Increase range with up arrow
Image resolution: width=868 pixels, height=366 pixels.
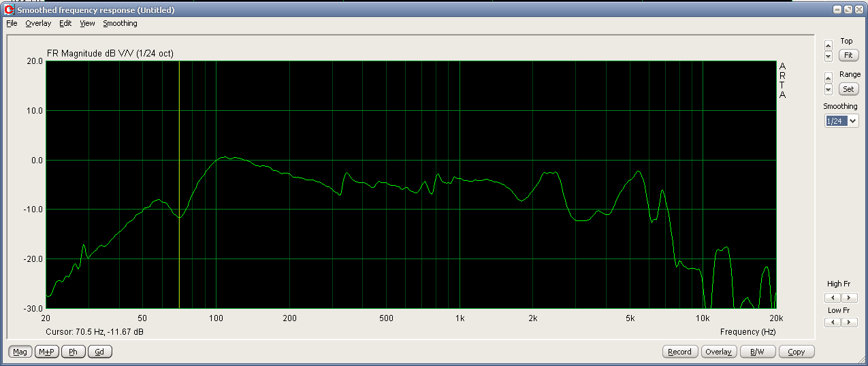828,78
